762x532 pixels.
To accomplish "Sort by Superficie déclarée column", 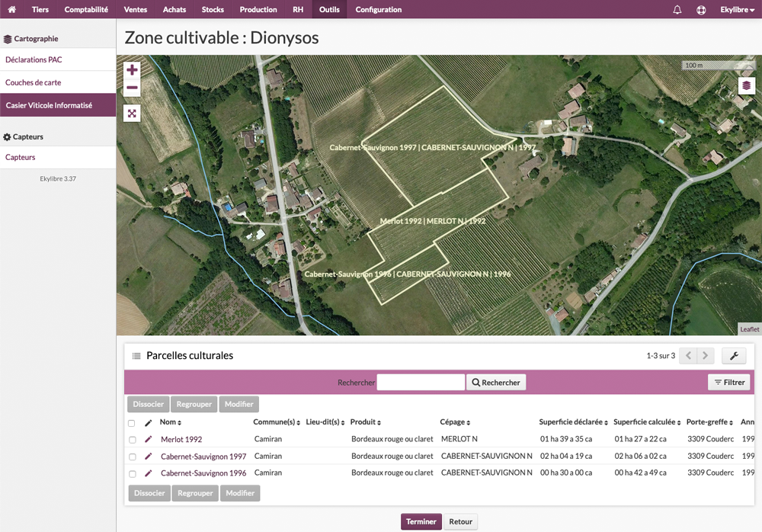I will coord(574,422).
